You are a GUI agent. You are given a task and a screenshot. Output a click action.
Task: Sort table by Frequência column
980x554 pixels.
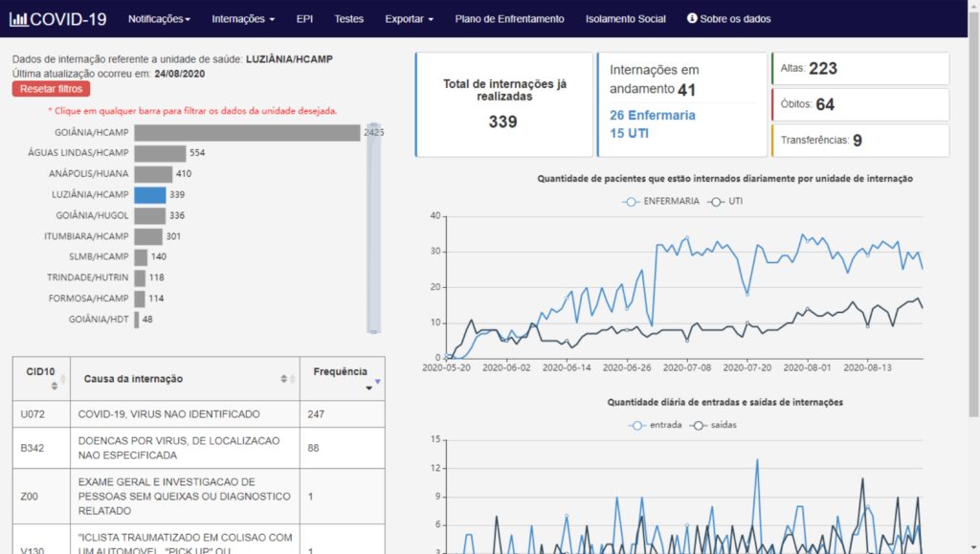(x=342, y=379)
